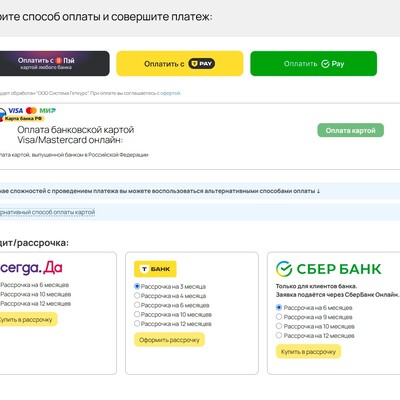Pay with Yandex Pay dark button

(54, 64)
